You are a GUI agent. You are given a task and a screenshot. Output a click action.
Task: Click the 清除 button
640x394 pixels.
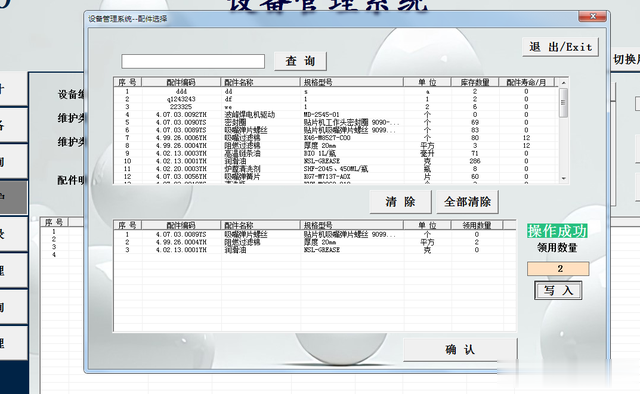click(400, 202)
